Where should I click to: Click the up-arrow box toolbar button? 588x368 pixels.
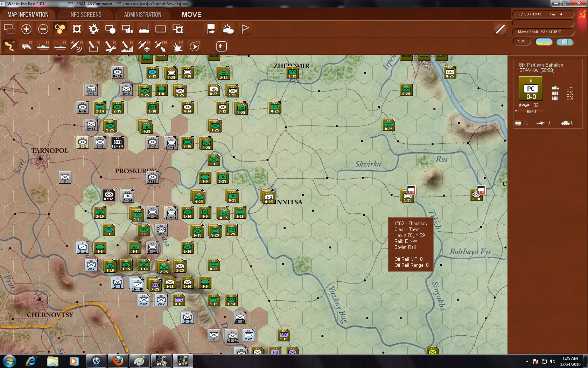click(221, 46)
